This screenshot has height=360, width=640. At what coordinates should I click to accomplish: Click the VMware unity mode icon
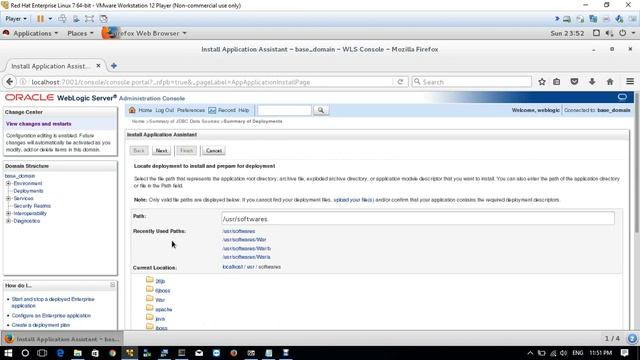[103, 19]
